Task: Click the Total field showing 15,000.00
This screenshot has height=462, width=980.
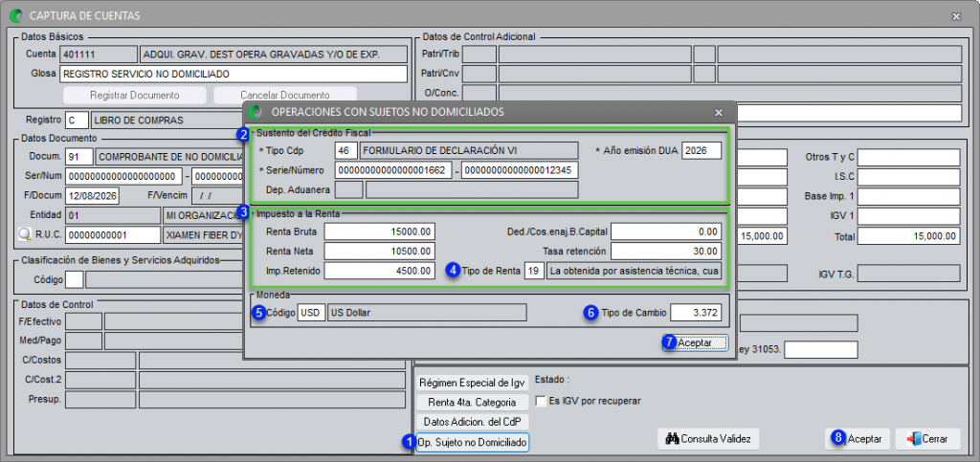Action: [909, 236]
